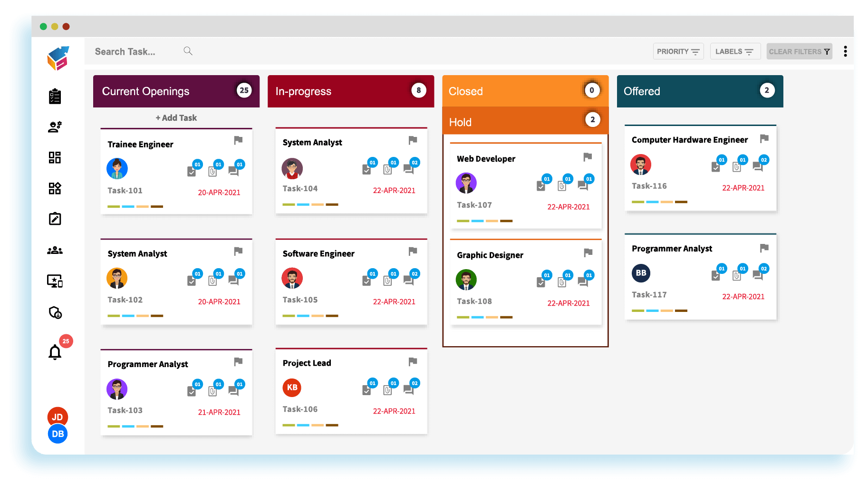Open the three-dot more options menu
This screenshot has height=485, width=868.
coord(845,51)
